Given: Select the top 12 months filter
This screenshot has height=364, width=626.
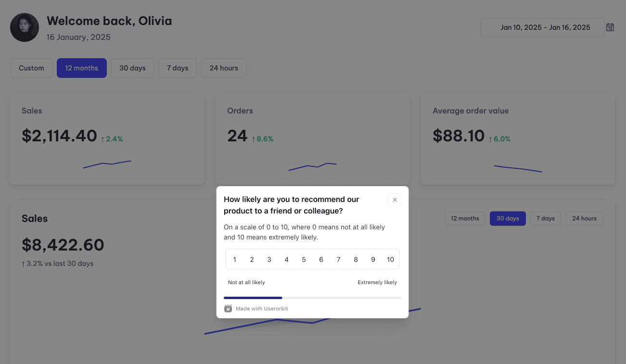Looking at the screenshot, I should click(x=82, y=68).
